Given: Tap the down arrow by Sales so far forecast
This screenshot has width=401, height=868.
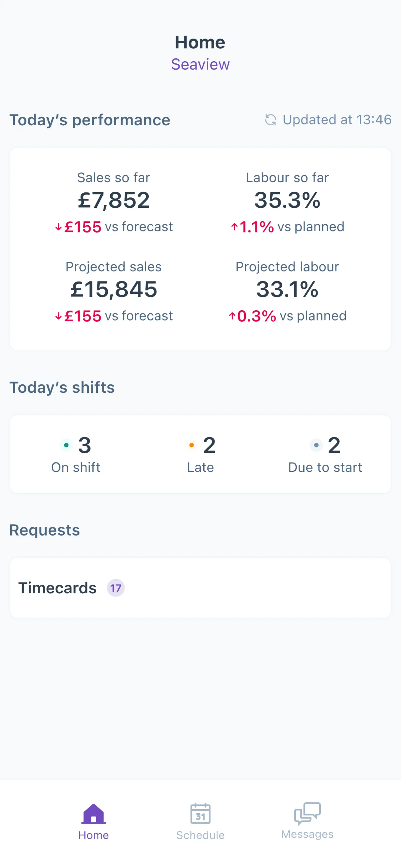Looking at the screenshot, I should 59,227.
